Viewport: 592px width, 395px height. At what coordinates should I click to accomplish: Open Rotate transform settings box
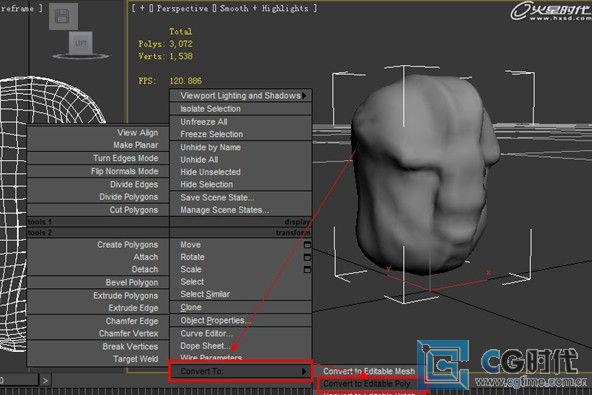(x=307, y=257)
